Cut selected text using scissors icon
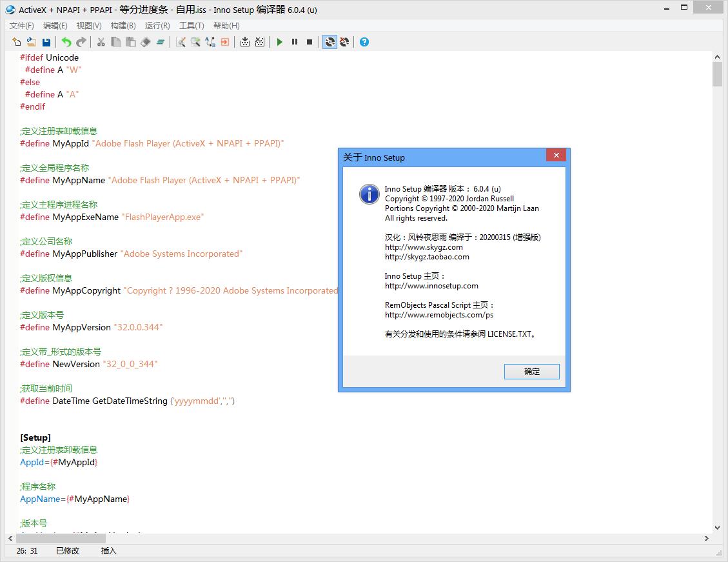This screenshot has height=562, width=728. 101,42
